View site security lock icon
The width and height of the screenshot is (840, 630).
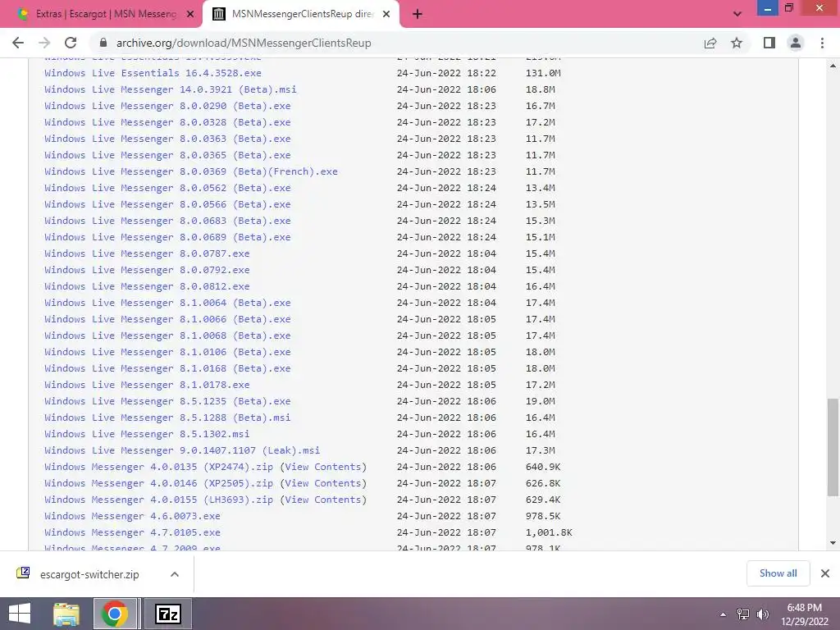pos(103,43)
